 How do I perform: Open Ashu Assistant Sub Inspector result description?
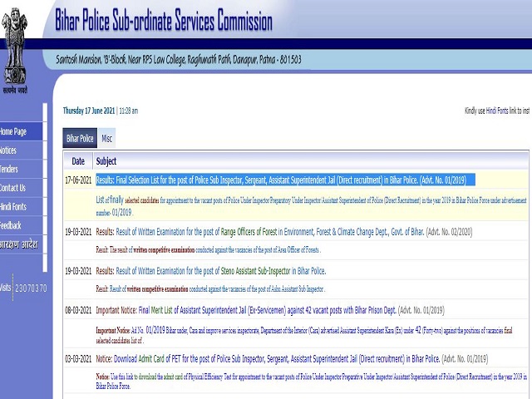tap(210, 289)
